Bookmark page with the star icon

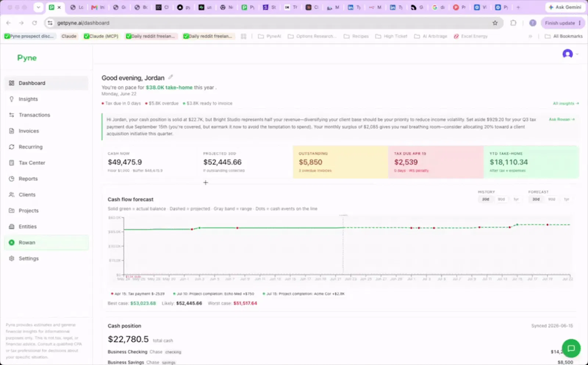click(x=495, y=23)
